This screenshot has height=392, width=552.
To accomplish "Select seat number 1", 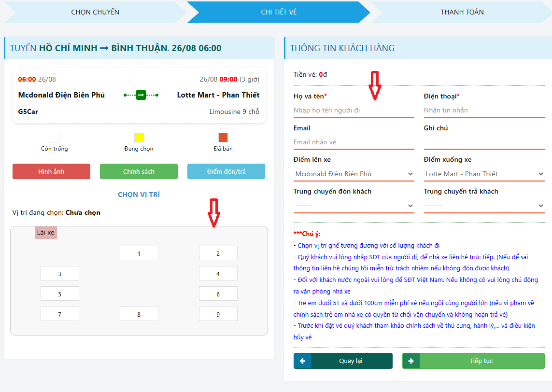I will tap(139, 253).
